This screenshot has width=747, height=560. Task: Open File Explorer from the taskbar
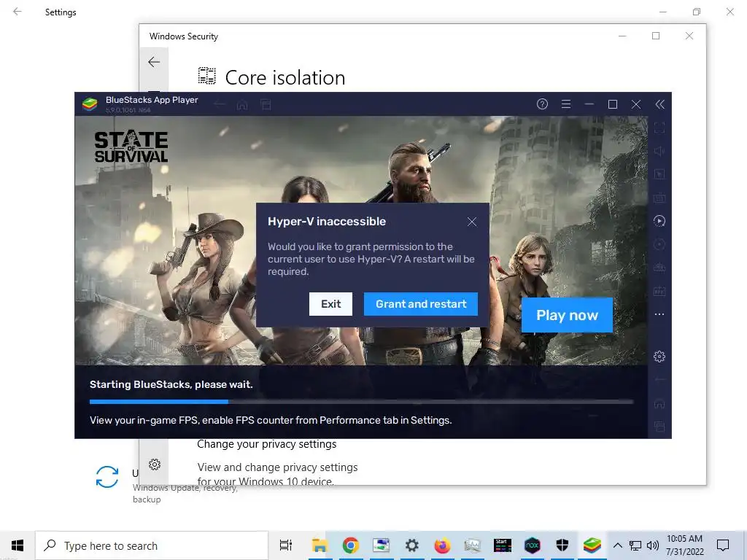point(320,545)
